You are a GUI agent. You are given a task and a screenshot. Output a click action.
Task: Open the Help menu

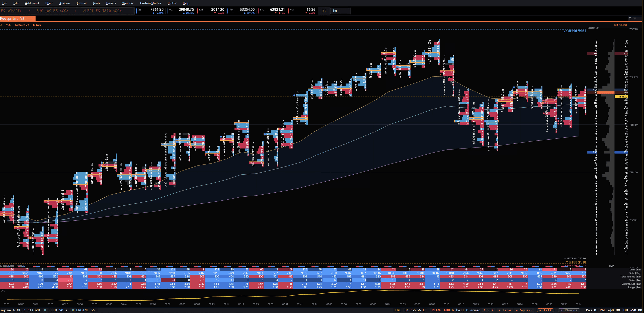(x=186, y=3)
